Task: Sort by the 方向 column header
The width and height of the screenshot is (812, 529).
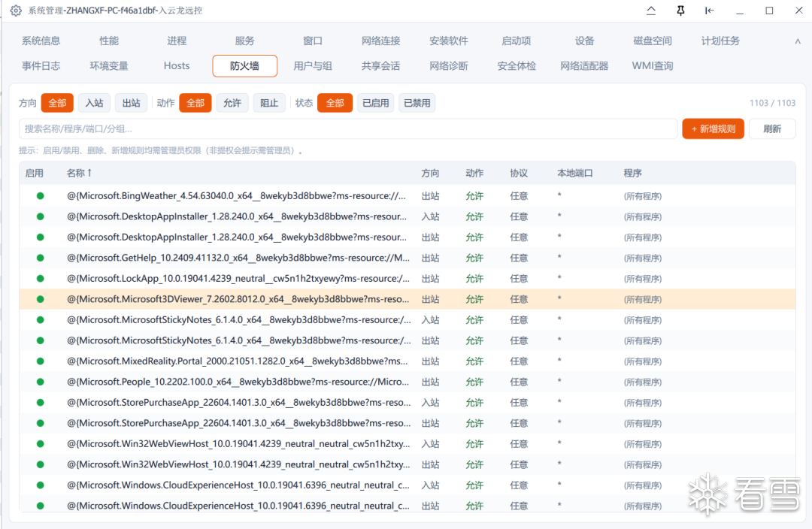Action: [x=430, y=174]
